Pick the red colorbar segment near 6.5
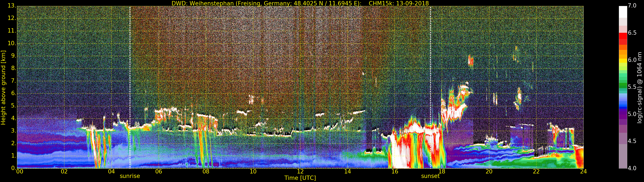This screenshot has height=182, width=644. 623,36
